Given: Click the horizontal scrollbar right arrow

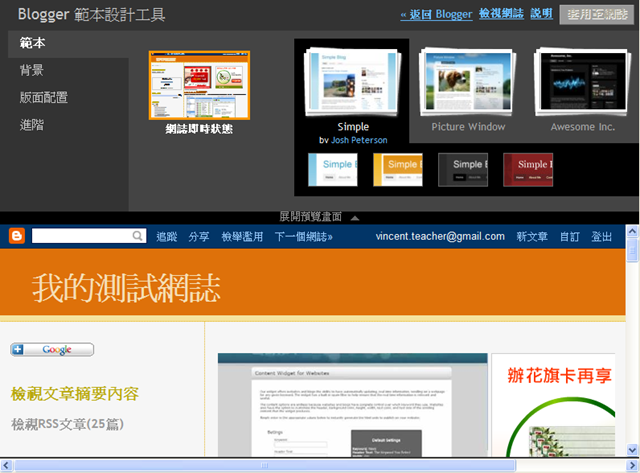Looking at the screenshot, I should (633, 465).
